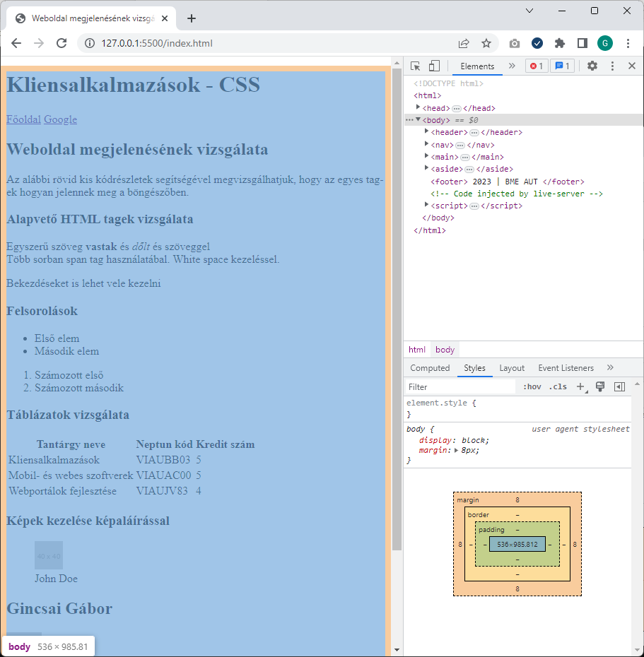
Task: Focus the styles Filter field
Action: pos(460,386)
